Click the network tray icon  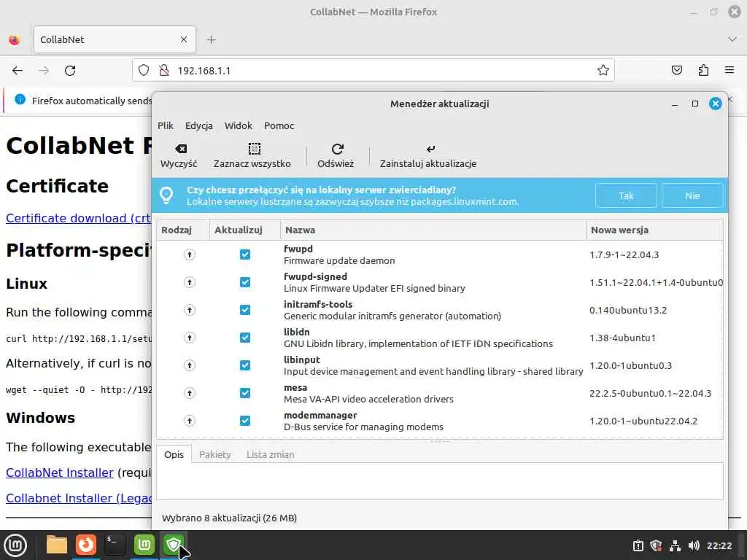tap(675, 545)
